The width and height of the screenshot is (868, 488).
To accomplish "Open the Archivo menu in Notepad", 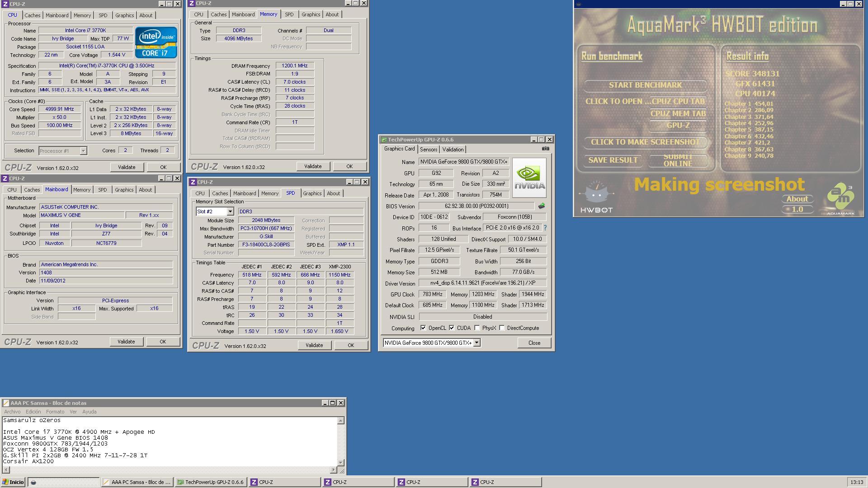I will click(12, 412).
